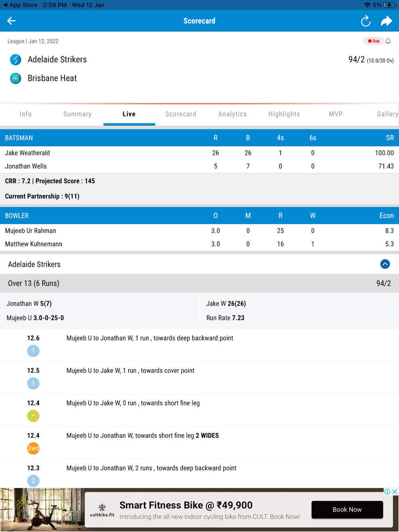The image size is (399, 532).
Task: Tap the Brisbane Heat team logo
Action: pyautogui.click(x=16, y=79)
